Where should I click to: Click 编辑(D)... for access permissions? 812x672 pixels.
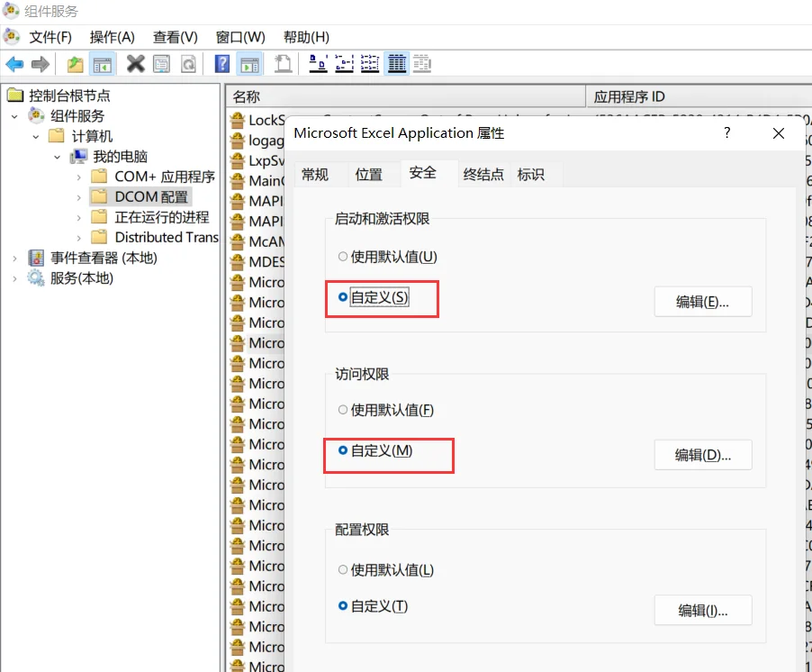point(703,455)
